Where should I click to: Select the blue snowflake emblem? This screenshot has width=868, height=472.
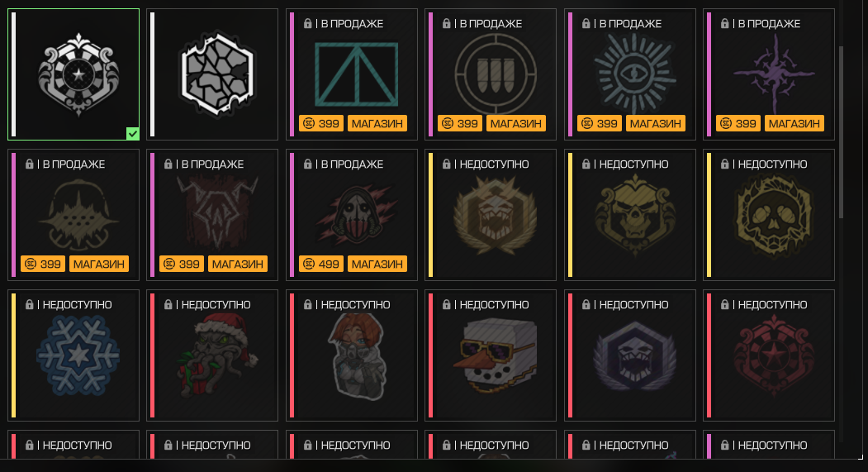74,355
